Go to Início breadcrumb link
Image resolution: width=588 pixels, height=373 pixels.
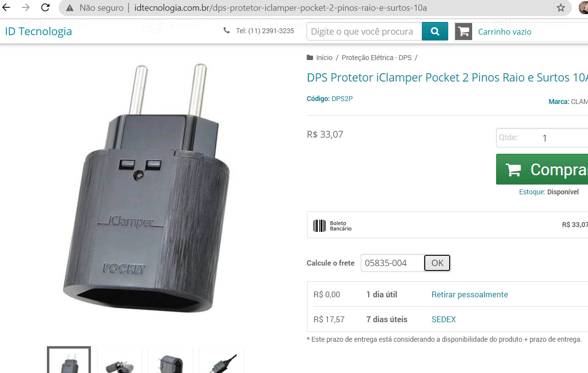click(324, 58)
